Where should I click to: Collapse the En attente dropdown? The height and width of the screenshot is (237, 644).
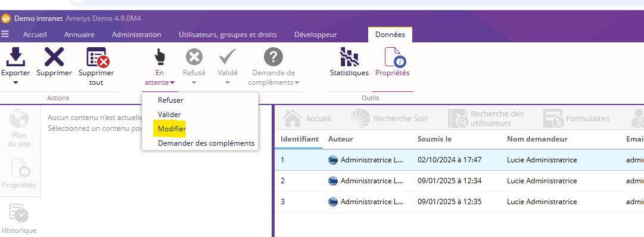click(160, 78)
